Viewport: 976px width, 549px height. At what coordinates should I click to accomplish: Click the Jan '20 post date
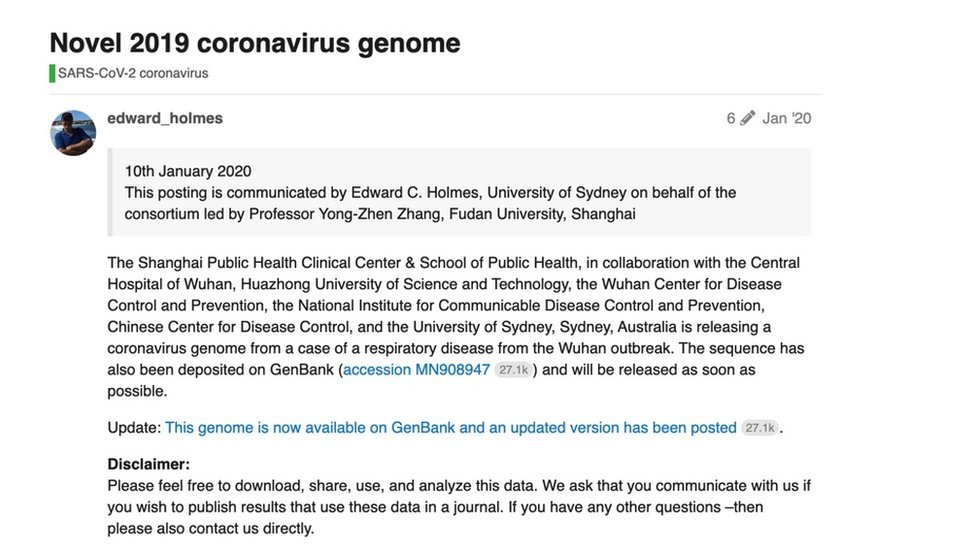787,119
